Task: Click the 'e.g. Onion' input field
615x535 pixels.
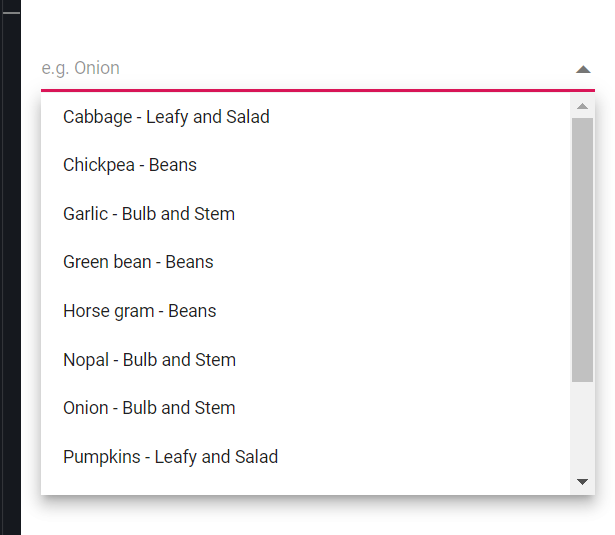Action: coord(300,68)
